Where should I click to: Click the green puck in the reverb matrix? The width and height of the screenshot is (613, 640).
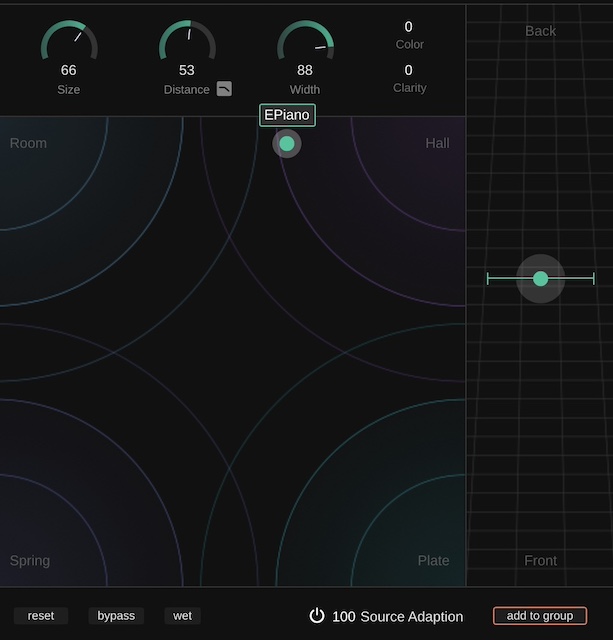coord(287,143)
